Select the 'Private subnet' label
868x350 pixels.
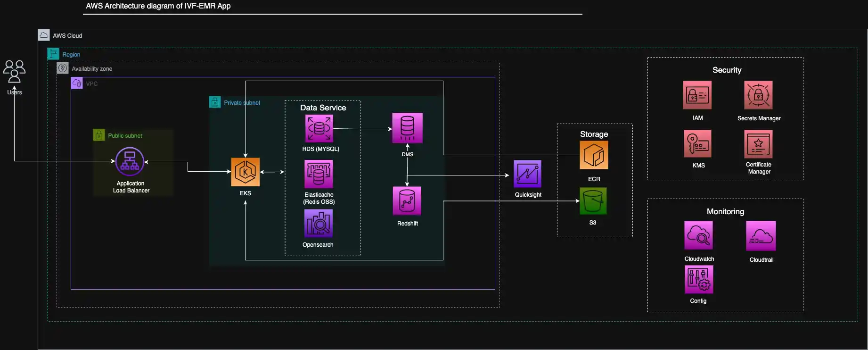(242, 103)
